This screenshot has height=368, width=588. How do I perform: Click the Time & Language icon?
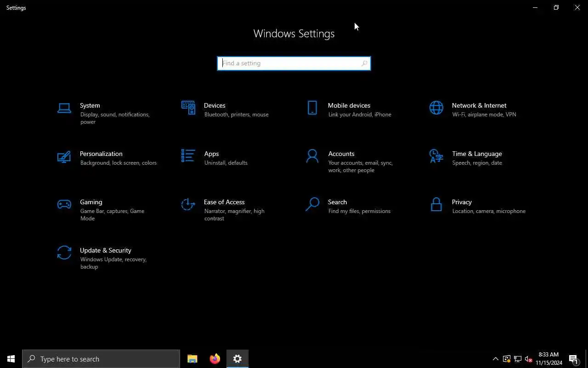pos(436,156)
